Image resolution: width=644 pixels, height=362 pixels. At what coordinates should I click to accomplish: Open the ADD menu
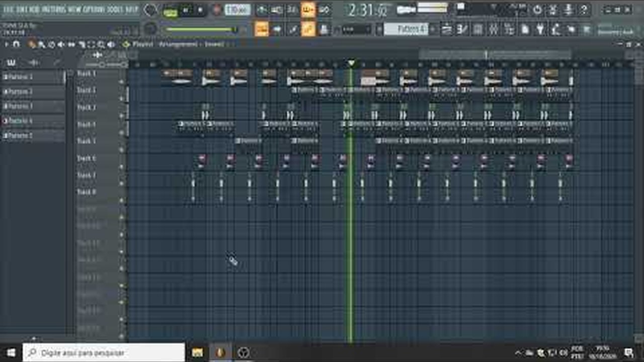tap(33, 10)
